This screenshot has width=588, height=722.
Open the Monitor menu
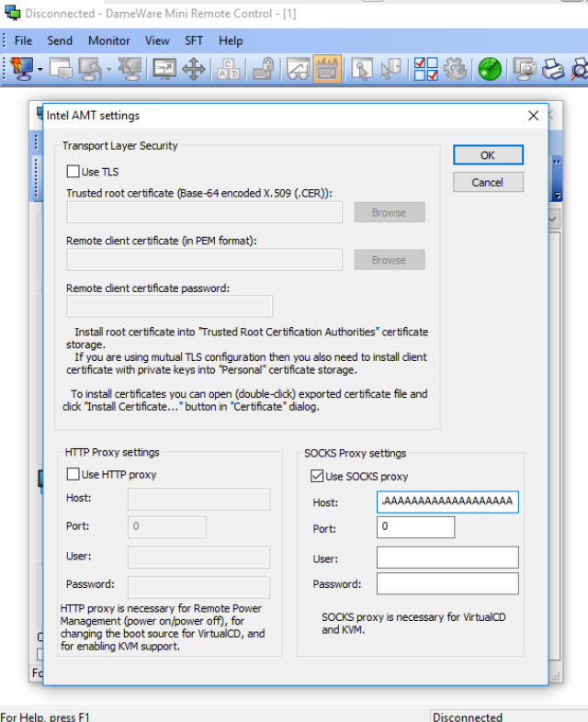coord(108,40)
